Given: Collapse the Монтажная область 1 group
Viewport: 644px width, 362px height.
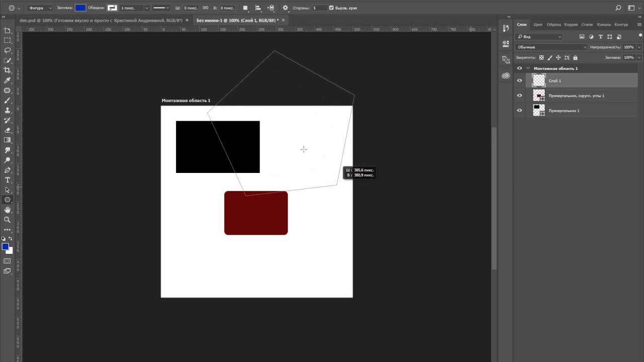Looking at the screenshot, I should coord(528,68).
